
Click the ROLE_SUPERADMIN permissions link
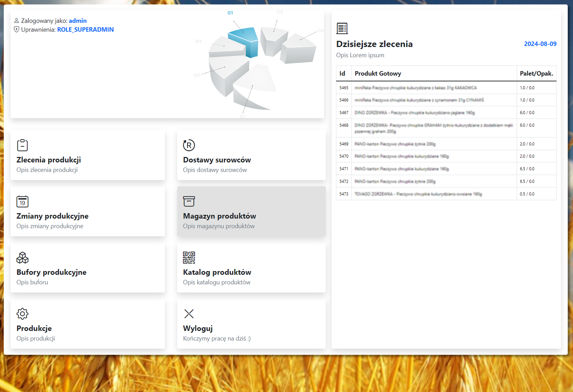[85, 30]
